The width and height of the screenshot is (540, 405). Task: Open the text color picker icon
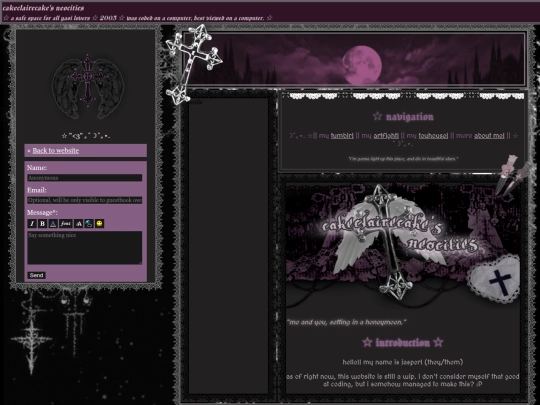(x=53, y=224)
